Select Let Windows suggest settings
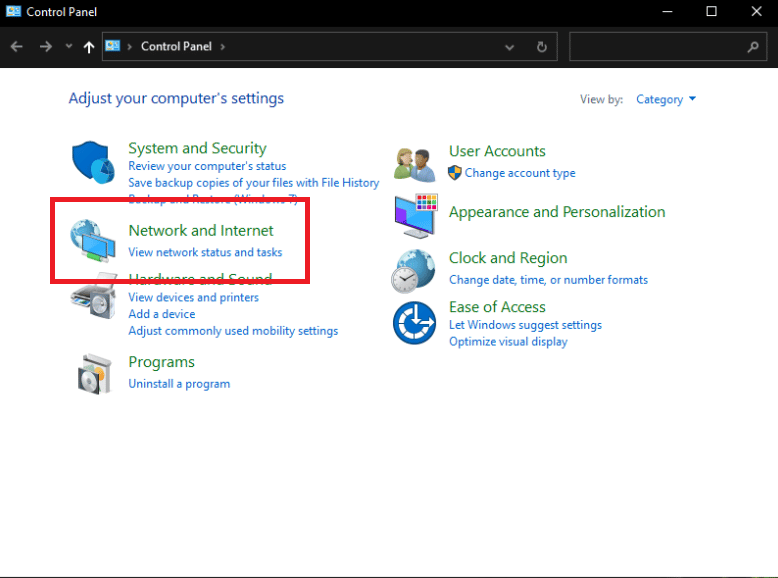 click(x=525, y=325)
